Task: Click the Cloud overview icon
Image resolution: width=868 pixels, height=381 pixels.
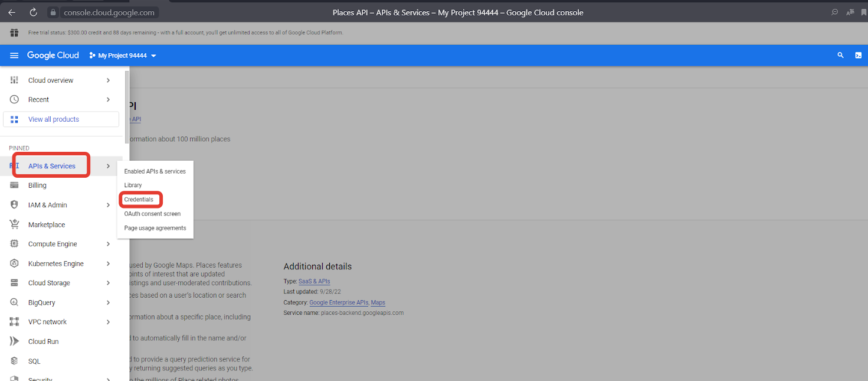Action: pyautogui.click(x=14, y=80)
